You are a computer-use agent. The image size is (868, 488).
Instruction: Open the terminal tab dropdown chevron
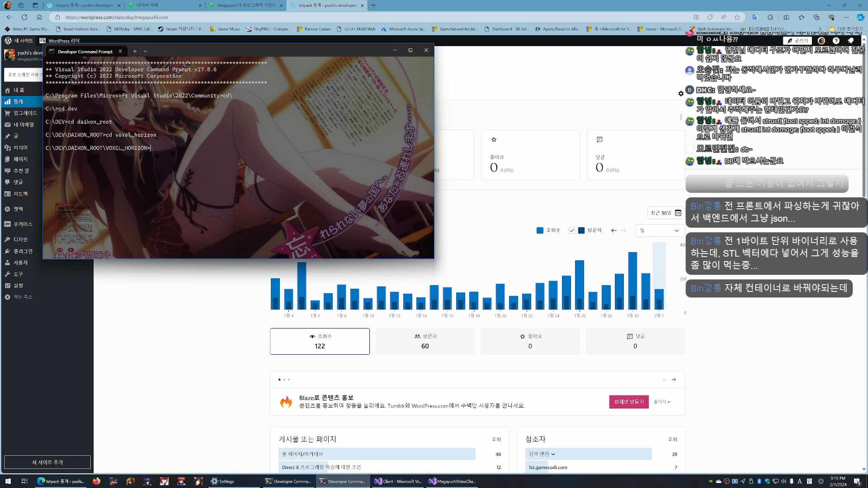coord(145,51)
